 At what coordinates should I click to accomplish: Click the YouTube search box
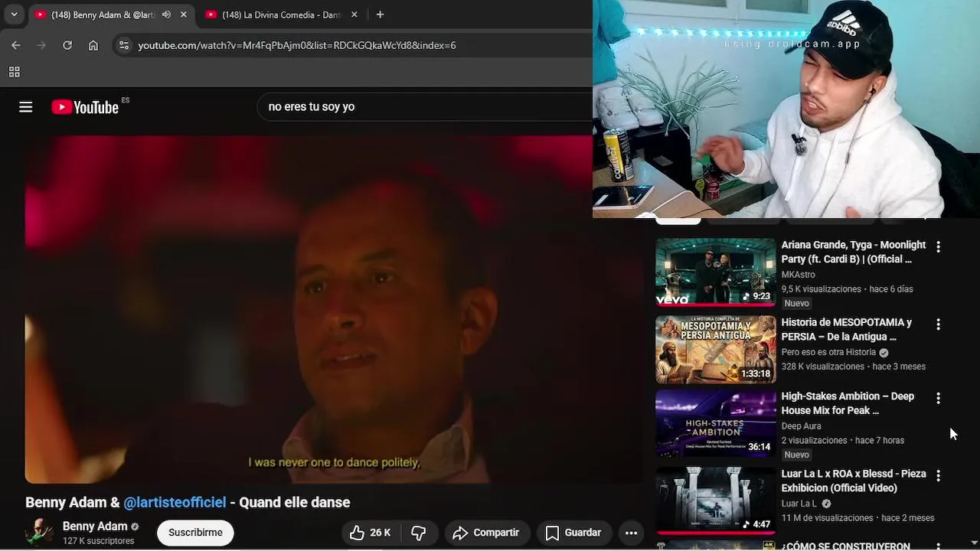[425, 106]
